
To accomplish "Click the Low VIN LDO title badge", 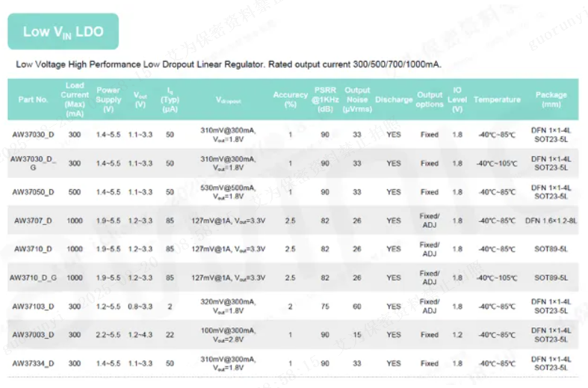I will pos(63,31).
